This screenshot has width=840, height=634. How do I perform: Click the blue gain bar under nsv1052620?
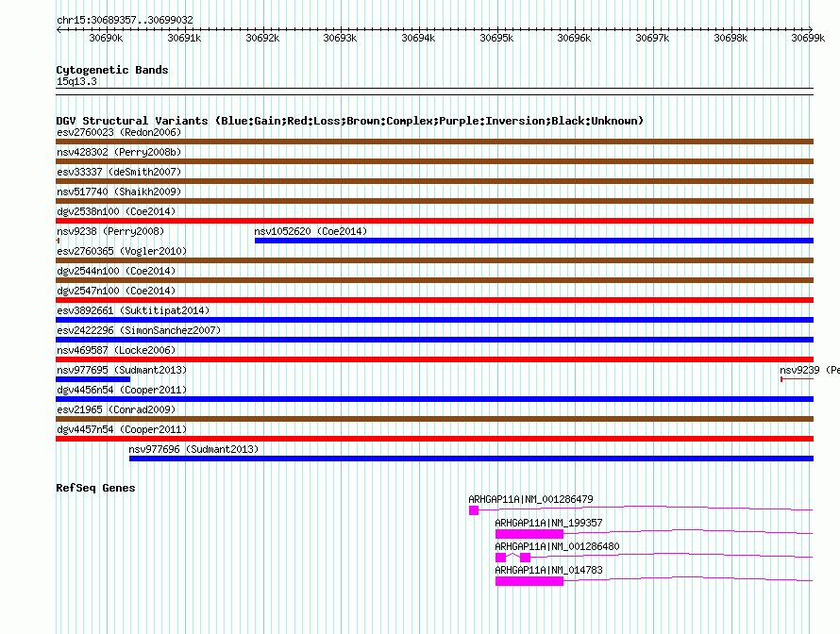coord(534,241)
